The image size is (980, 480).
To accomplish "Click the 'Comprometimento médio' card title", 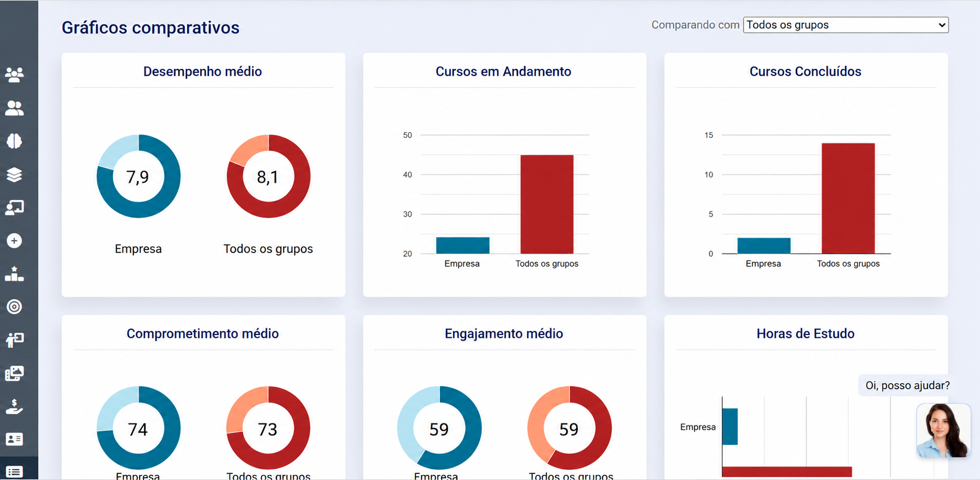I will pyautogui.click(x=202, y=333).
